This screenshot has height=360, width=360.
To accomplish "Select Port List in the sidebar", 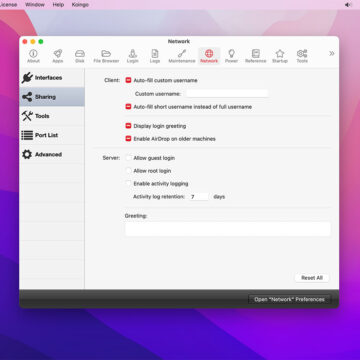I will click(52, 135).
